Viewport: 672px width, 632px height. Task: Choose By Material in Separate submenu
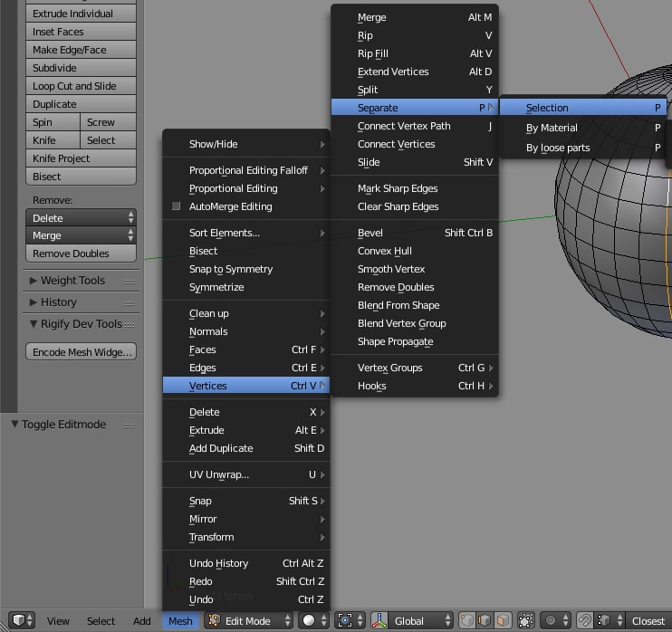[x=583, y=128]
